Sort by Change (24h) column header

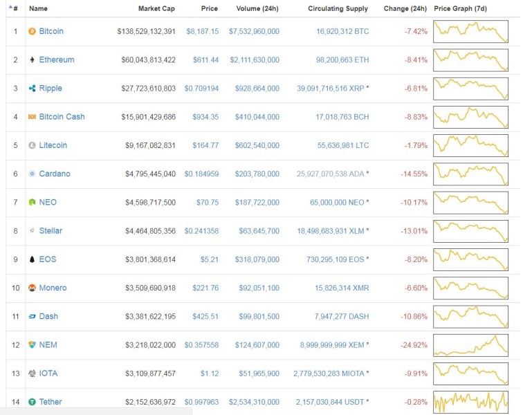click(x=405, y=9)
